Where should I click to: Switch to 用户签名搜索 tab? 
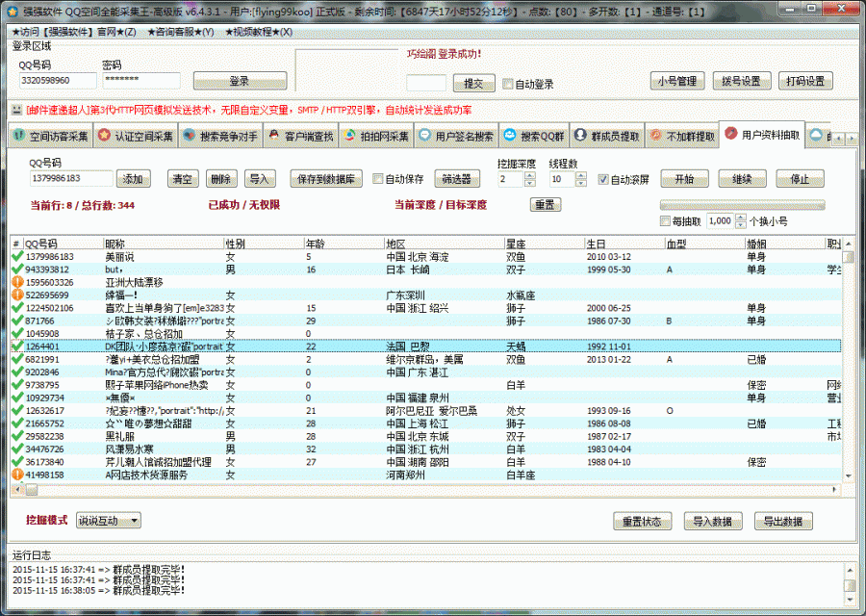tap(456, 136)
